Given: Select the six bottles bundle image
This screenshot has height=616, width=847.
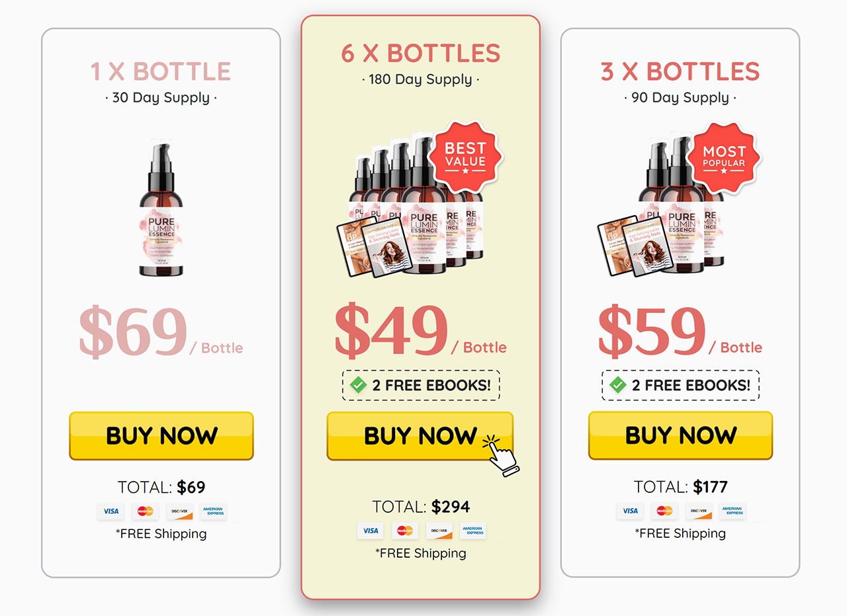Looking at the screenshot, I should (412, 205).
